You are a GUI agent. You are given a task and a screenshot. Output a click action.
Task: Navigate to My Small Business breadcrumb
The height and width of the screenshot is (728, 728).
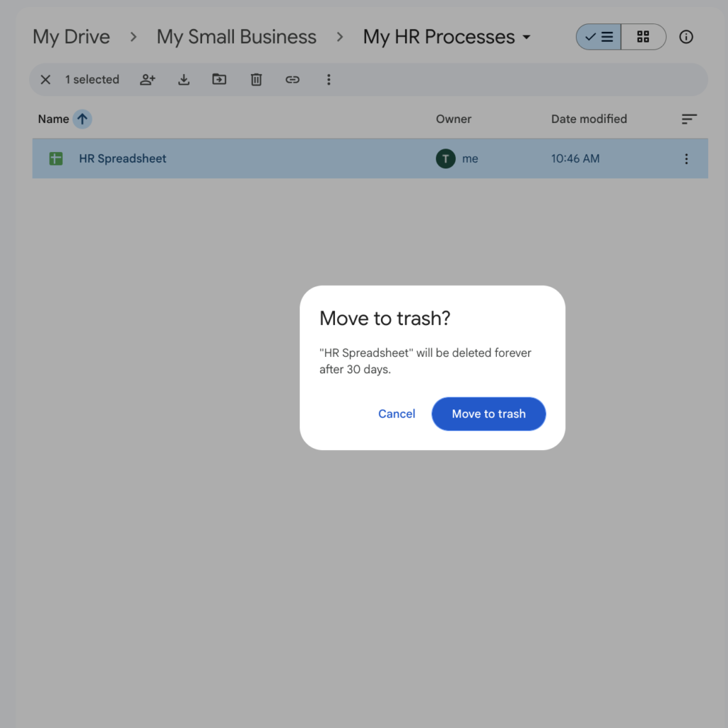(x=236, y=37)
